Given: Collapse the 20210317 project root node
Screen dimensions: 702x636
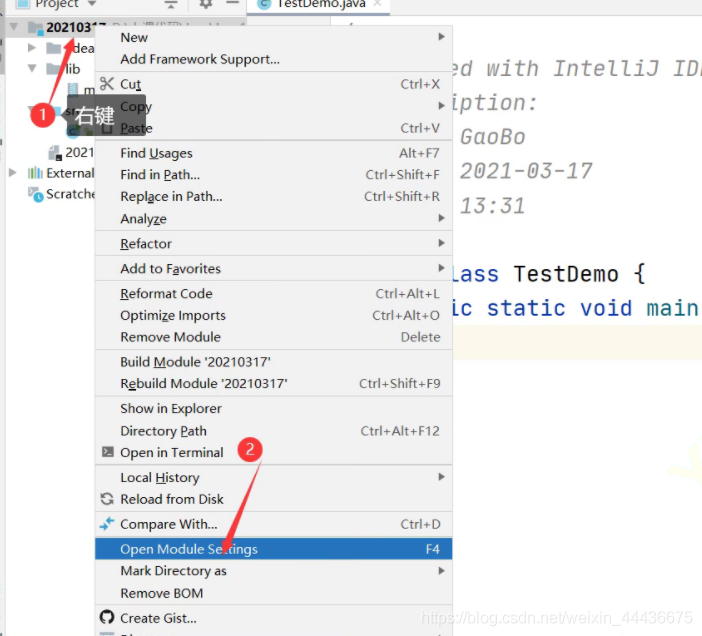Looking at the screenshot, I should pos(14,27).
